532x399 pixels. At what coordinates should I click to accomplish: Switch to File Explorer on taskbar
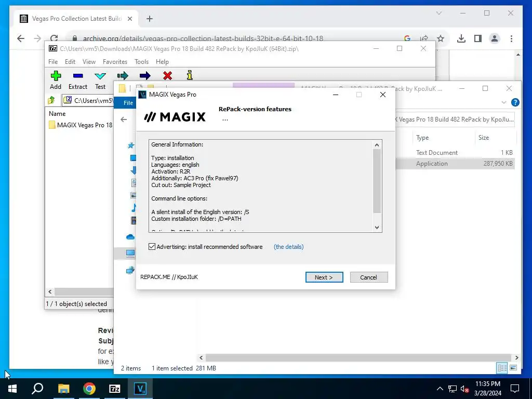tap(63, 389)
